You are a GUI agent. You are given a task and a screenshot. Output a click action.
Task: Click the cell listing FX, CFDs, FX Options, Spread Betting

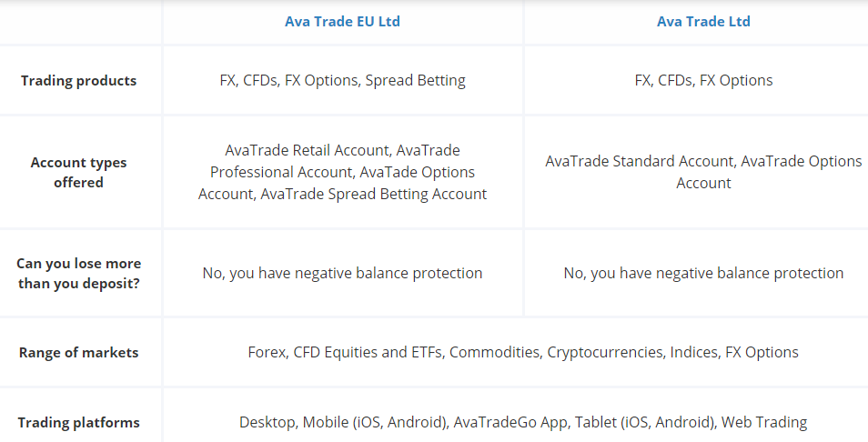click(x=342, y=80)
